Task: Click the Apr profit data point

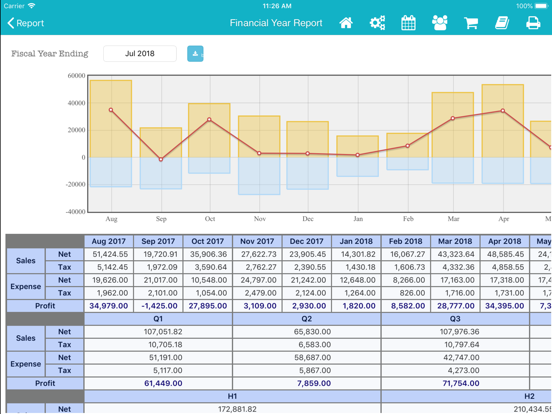Action: 503,111
